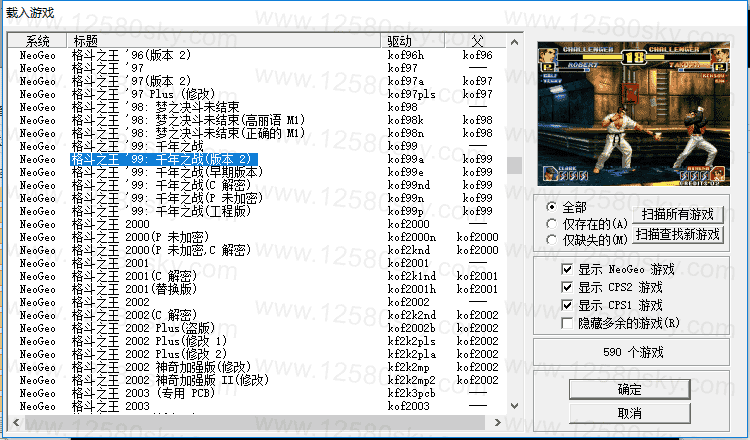
Task: Select 格斗之王 '96(版本 2) row
Action: 256,55
